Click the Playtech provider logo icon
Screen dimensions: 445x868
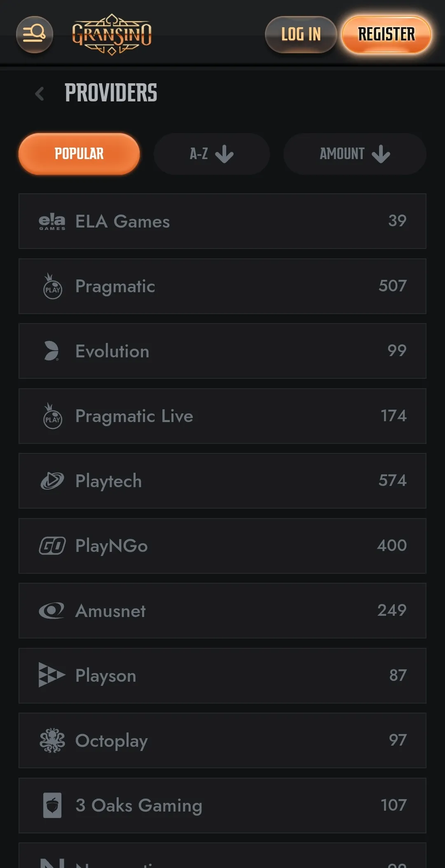52,481
